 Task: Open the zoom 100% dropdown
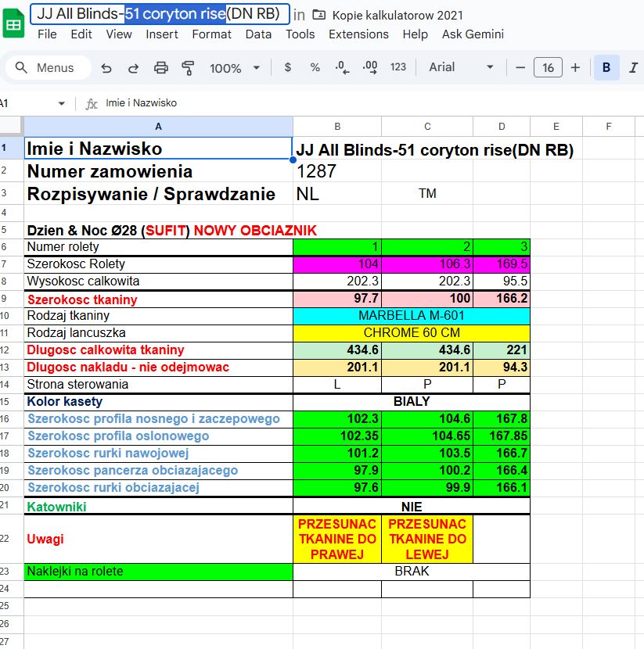[x=232, y=68]
